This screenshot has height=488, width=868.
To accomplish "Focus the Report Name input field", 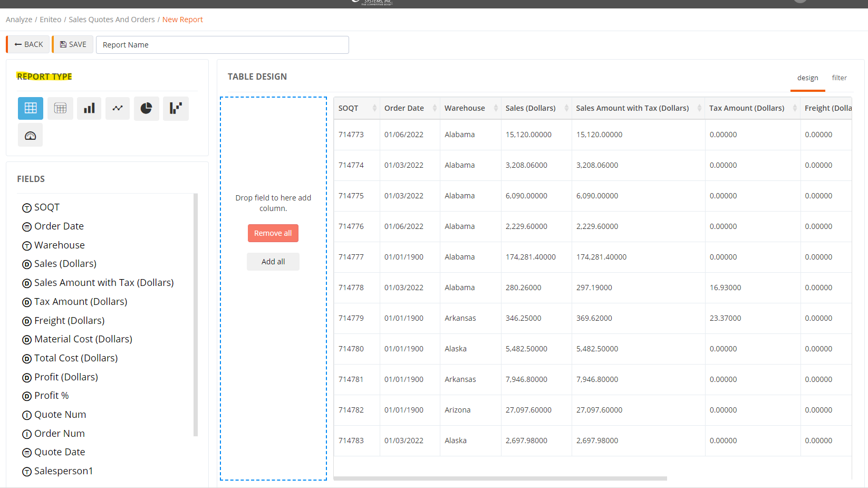I will pyautogui.click(x=222, y=45).
